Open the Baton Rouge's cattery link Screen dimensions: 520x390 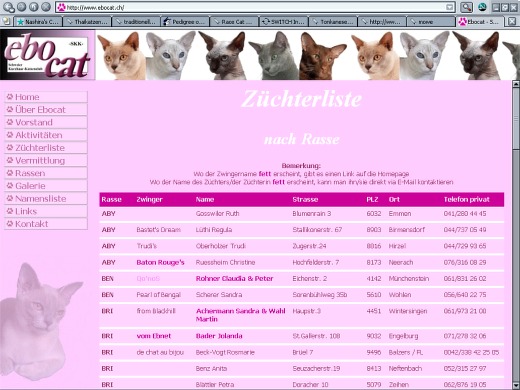[160, 262]
